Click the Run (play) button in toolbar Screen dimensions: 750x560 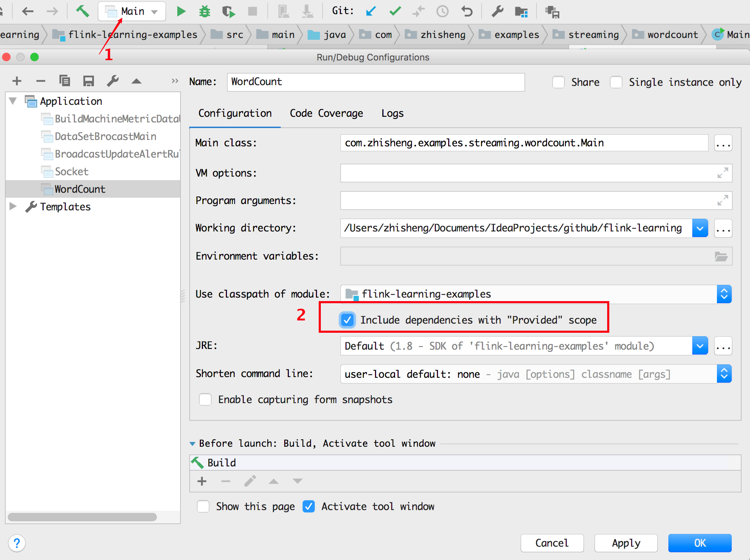point(180,11)
